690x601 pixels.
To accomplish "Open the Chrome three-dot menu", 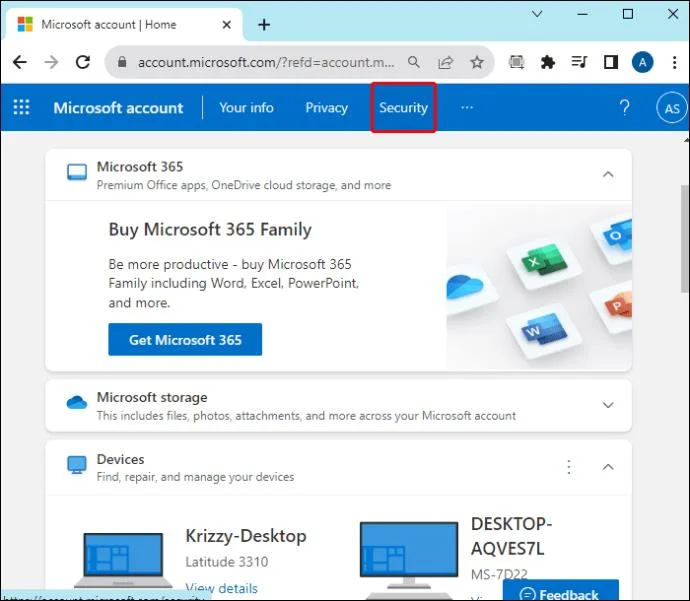I will pos(674,62).
